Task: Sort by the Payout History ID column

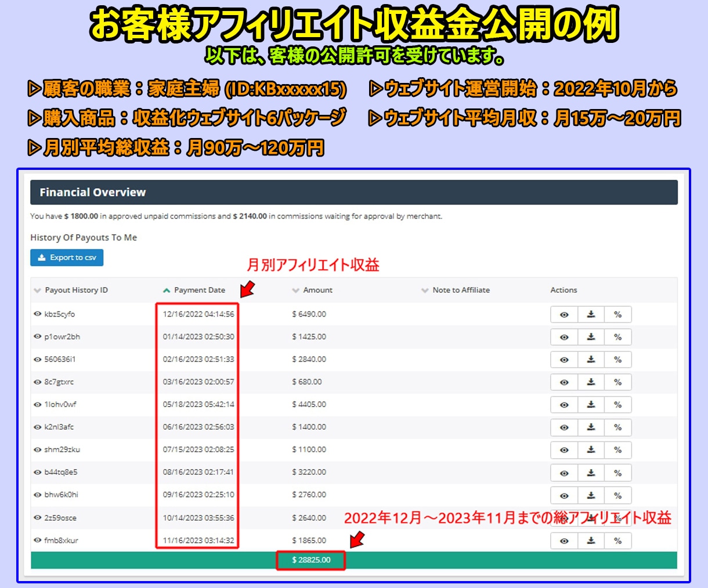Action: [71, 290]
